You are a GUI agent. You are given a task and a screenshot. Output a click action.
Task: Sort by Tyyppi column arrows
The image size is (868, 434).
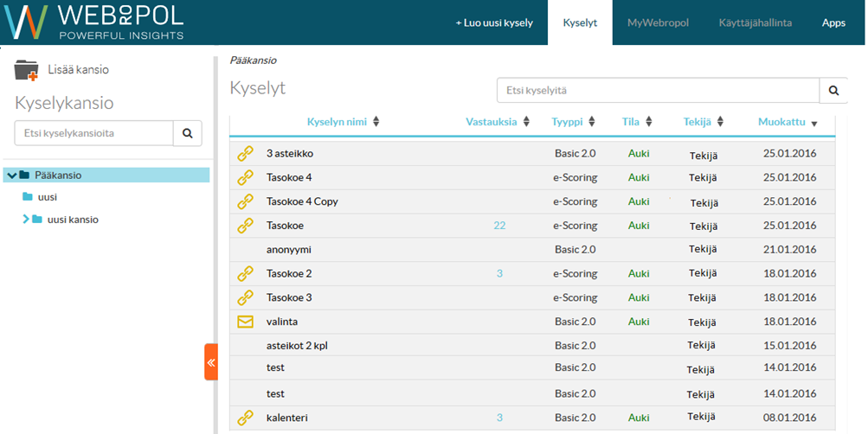[592, 122]
